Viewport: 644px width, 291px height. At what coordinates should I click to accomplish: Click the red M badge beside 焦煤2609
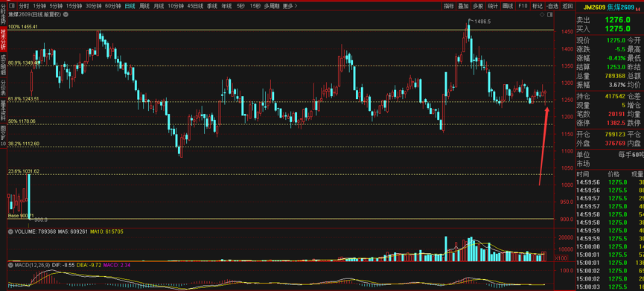(638, 9)
